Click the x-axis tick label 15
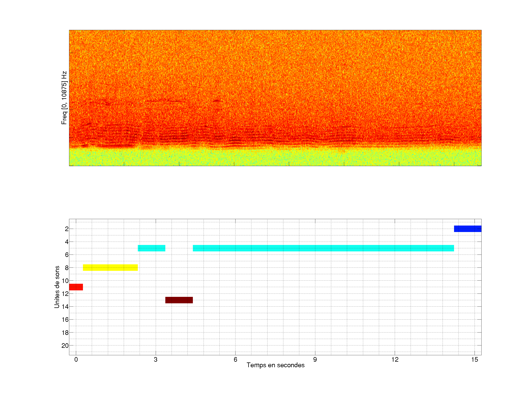Screen dimensions: 532x399 coord(475,359)
